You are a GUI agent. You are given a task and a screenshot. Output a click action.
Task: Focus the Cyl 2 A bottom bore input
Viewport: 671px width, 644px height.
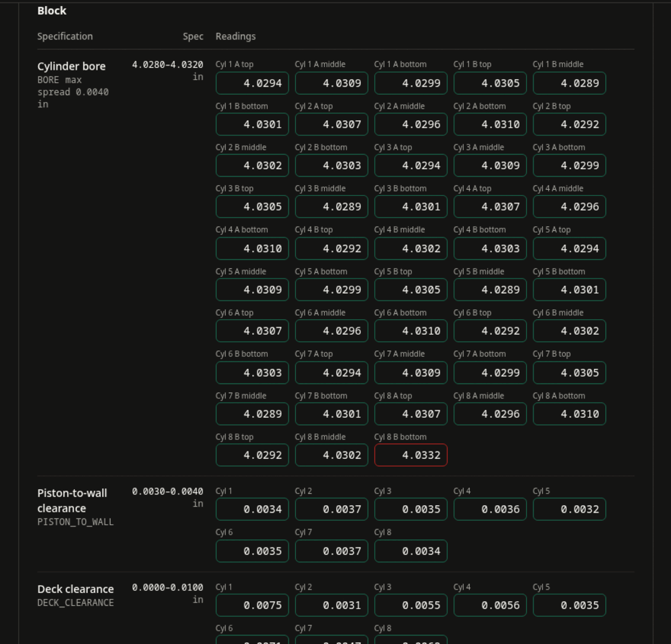tap(490, 124)
